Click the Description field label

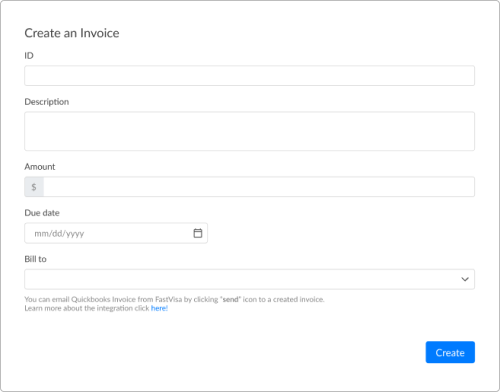47,102
